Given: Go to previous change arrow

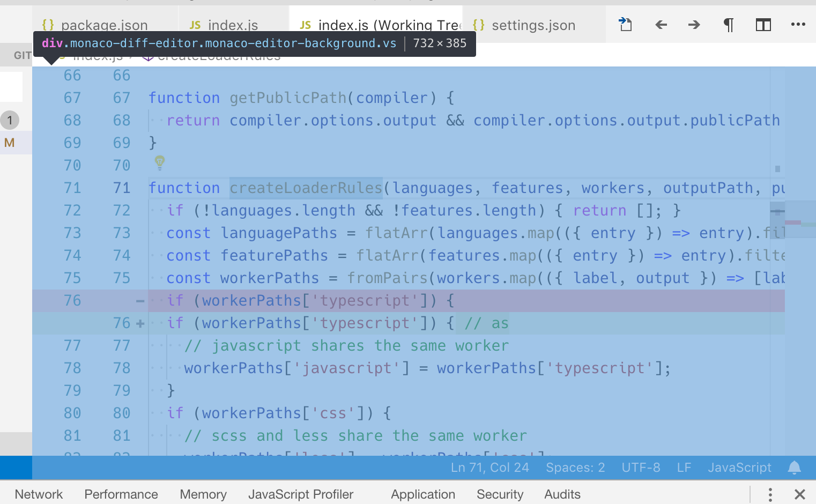Looking at the screenshot, I should pyautogui.click(x=661, y=25).
